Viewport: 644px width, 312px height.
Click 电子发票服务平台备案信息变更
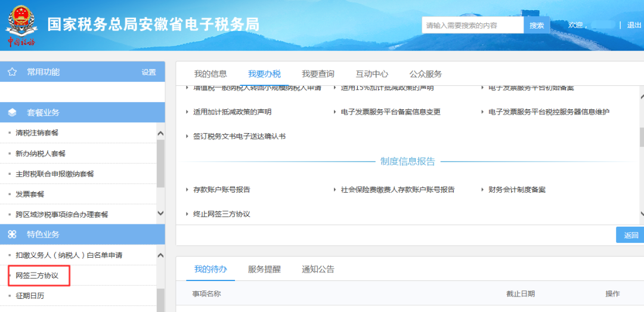click(x=391, y=112)
